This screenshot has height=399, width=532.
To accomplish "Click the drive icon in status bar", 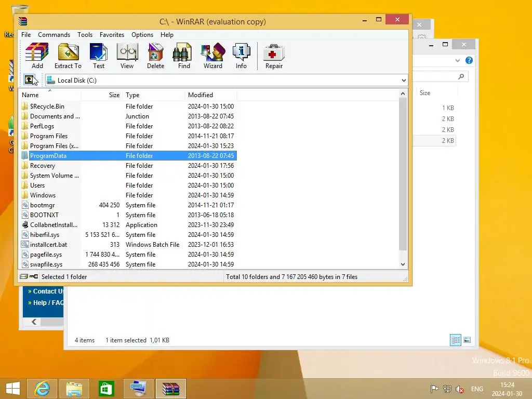I will pos(24,276).
